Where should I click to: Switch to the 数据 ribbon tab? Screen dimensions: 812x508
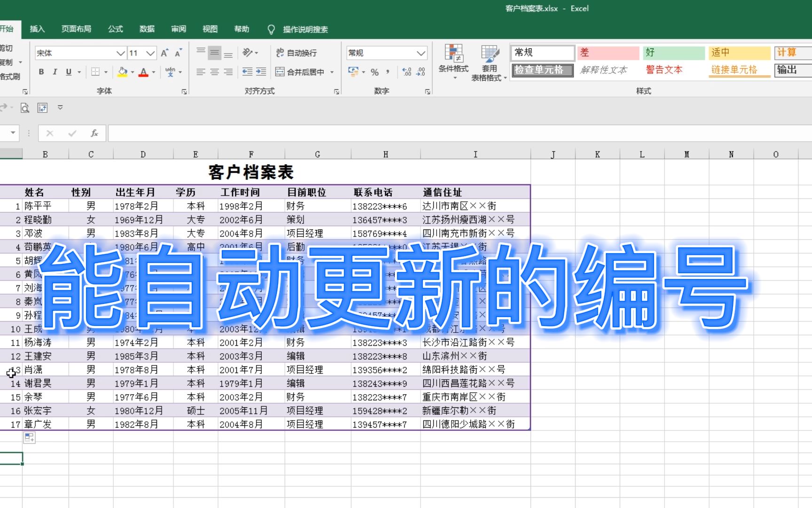click(147, 29)
